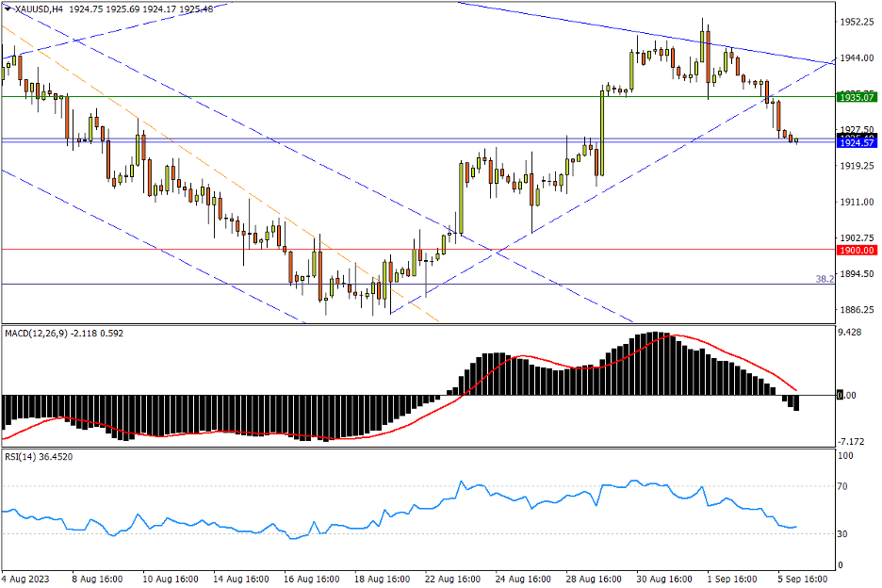The height and width of the screenshot is (588, 882).
Task: Select the blue 1924.57 price label
Action: click(857, 142)
